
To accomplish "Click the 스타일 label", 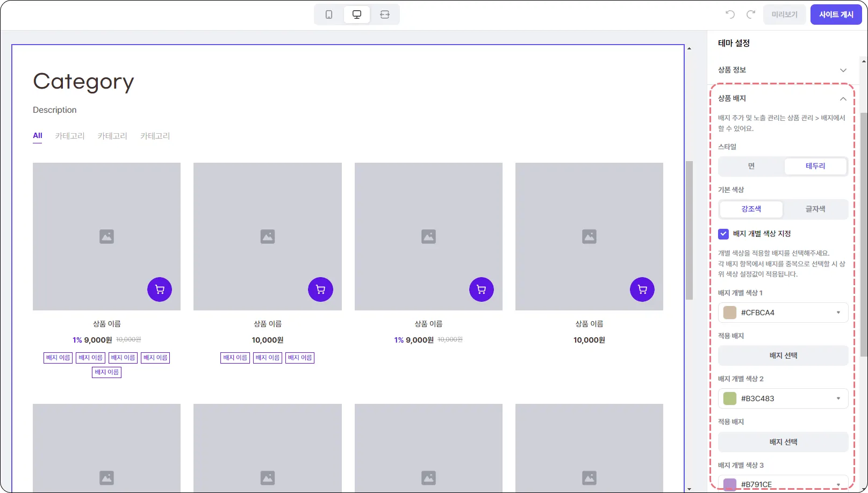I will click(727, 147).
